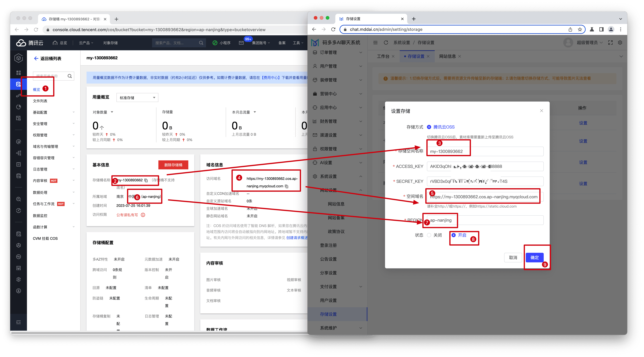Click the red 删除存储桶 button
Screen dimensions: 644x357
coord(173,165)
